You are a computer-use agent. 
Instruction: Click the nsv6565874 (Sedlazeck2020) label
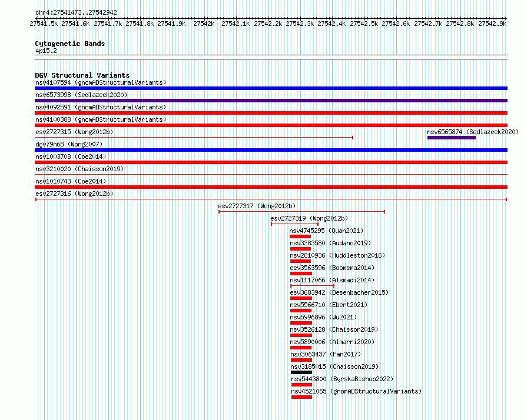point(473,132)
